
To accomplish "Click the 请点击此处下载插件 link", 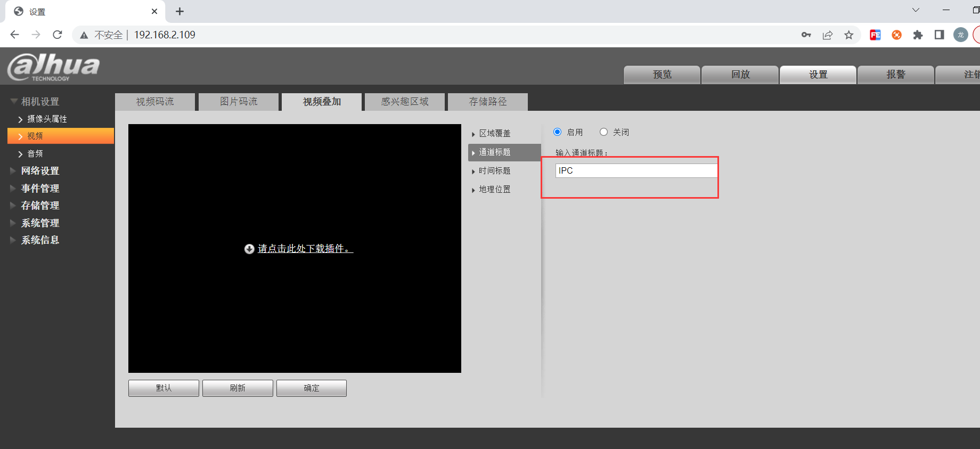I will tap(305, 249).
